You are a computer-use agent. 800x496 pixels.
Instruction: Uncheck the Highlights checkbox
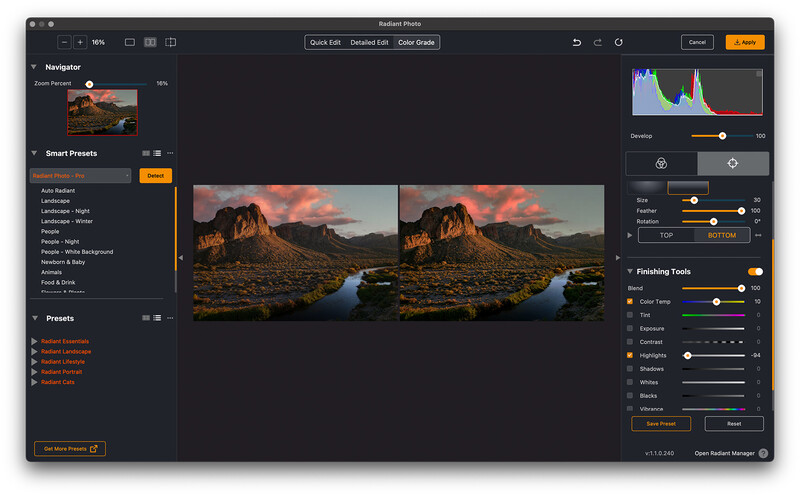coord(630,355)
